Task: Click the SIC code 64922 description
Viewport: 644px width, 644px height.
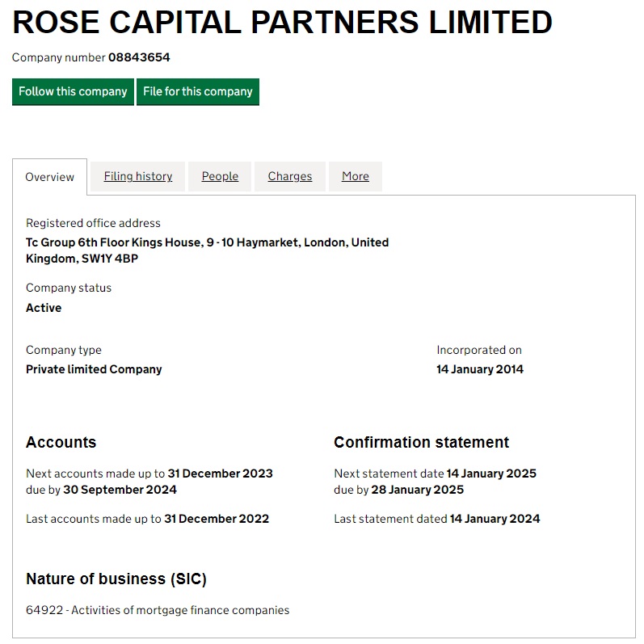Action: [158, 610]
